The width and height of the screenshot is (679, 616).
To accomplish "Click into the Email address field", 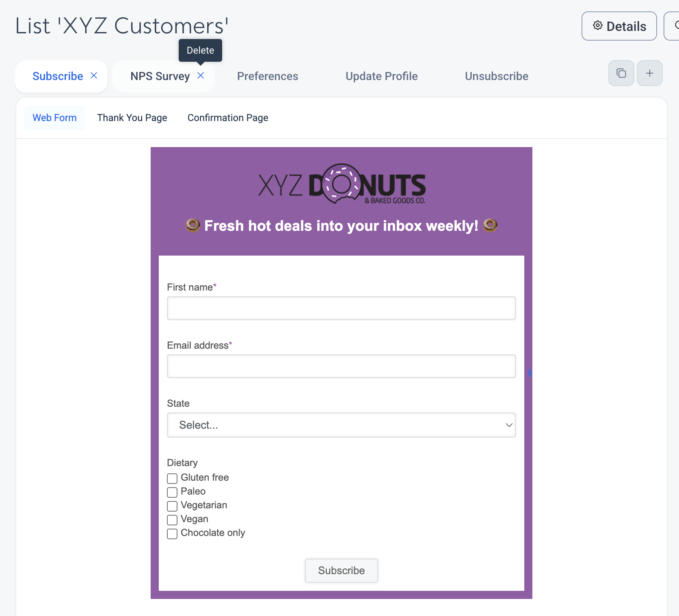I will tap(342, 366).
